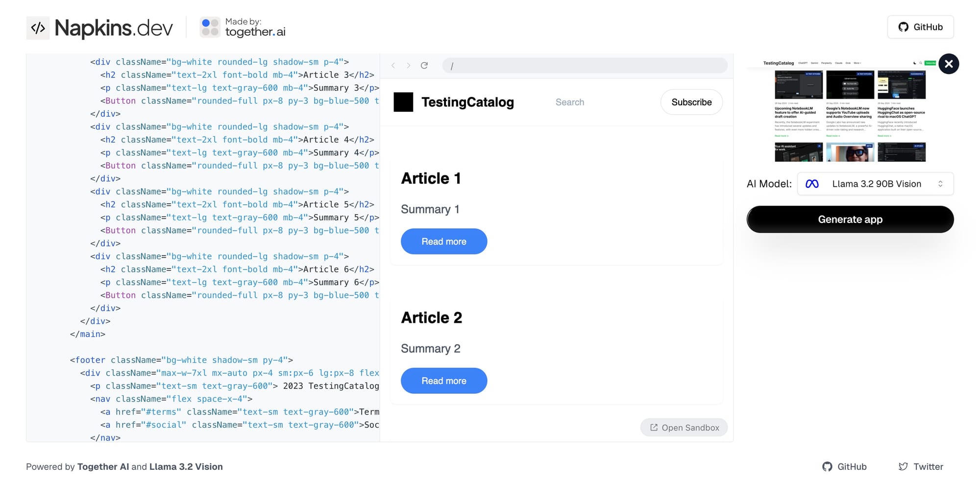This screenshot has width=980, height=486.
Task: Click the footer Twitter bird icon
Action: [903, 467]
